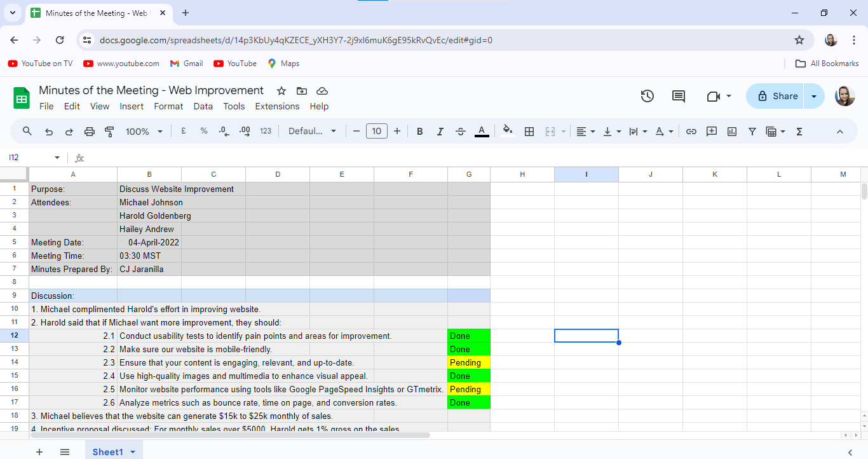The image size is (868, 459).
Task: Click the browser address bar URL
Action: [296, 40]
